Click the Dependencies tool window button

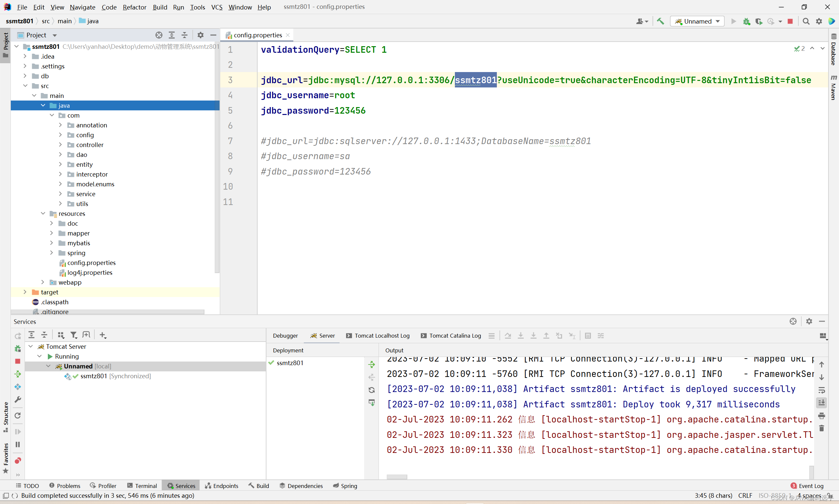(301, 486)
